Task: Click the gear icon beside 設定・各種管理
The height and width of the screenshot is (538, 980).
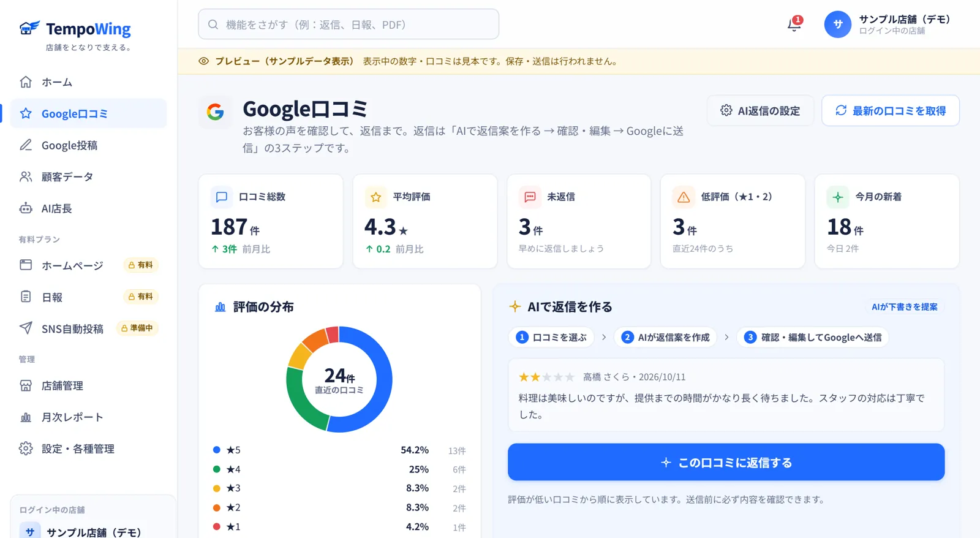Action: tap(26, 449)
